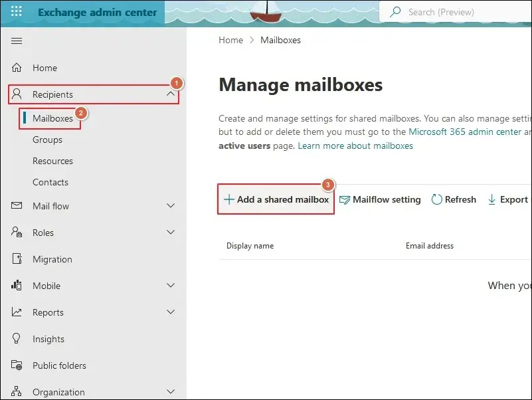This screenshot has width=532, height=400.
Task: Select Insights in the navigation
Action: pos(48,339)
